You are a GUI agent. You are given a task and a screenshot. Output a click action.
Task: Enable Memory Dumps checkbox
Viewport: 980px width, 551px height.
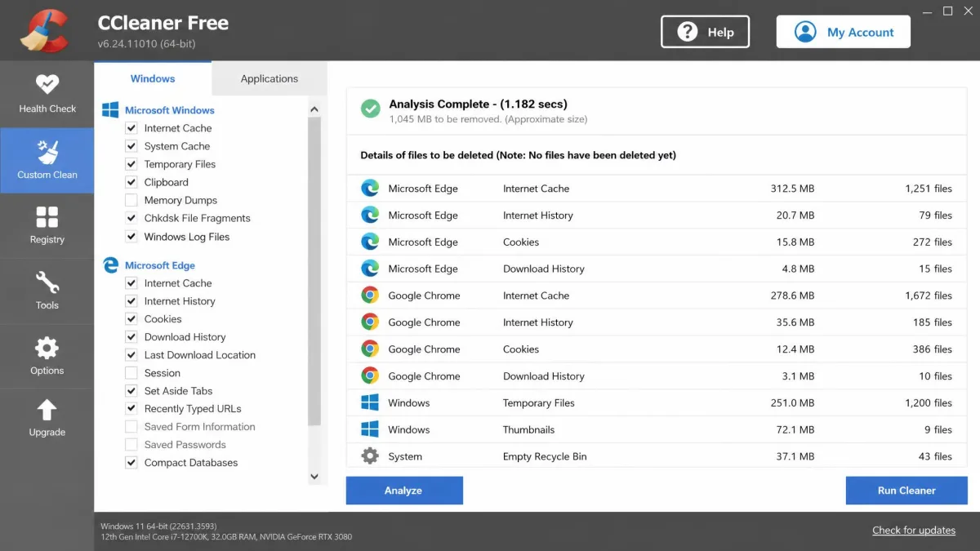click(131, 200)
